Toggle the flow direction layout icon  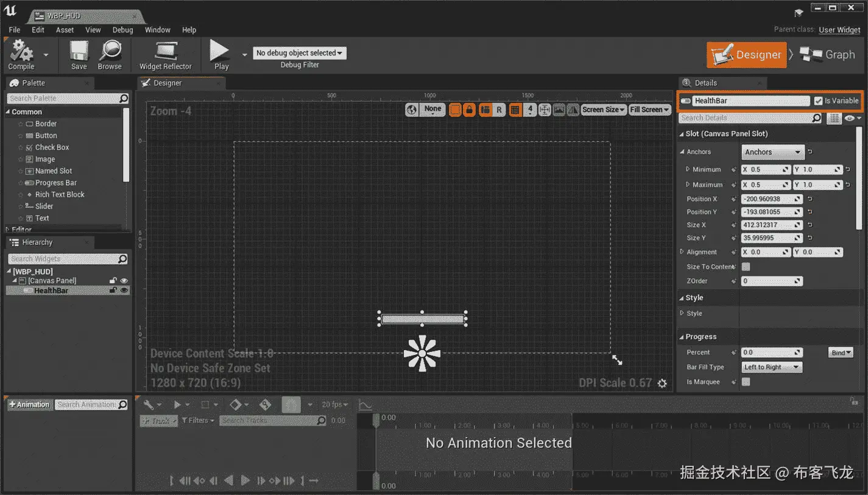[485, 110]
